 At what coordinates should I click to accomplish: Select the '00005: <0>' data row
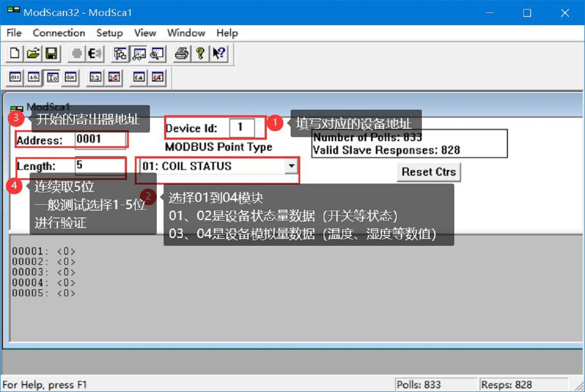[44, 293]
